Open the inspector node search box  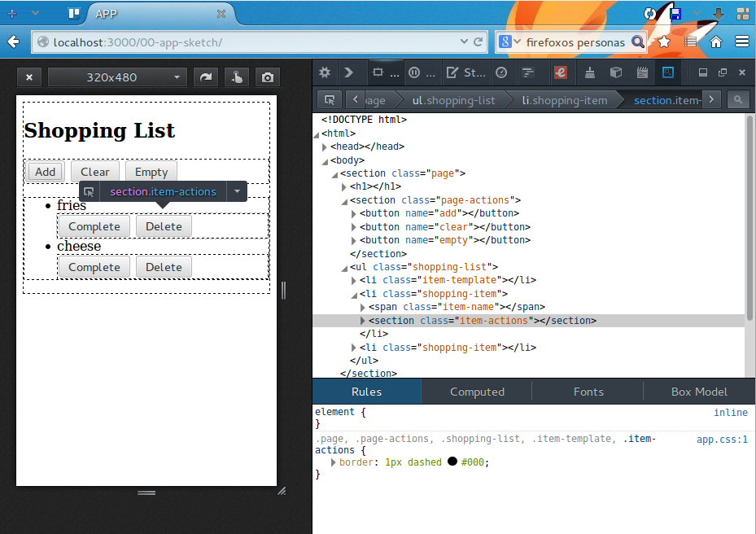pos(737,100)
